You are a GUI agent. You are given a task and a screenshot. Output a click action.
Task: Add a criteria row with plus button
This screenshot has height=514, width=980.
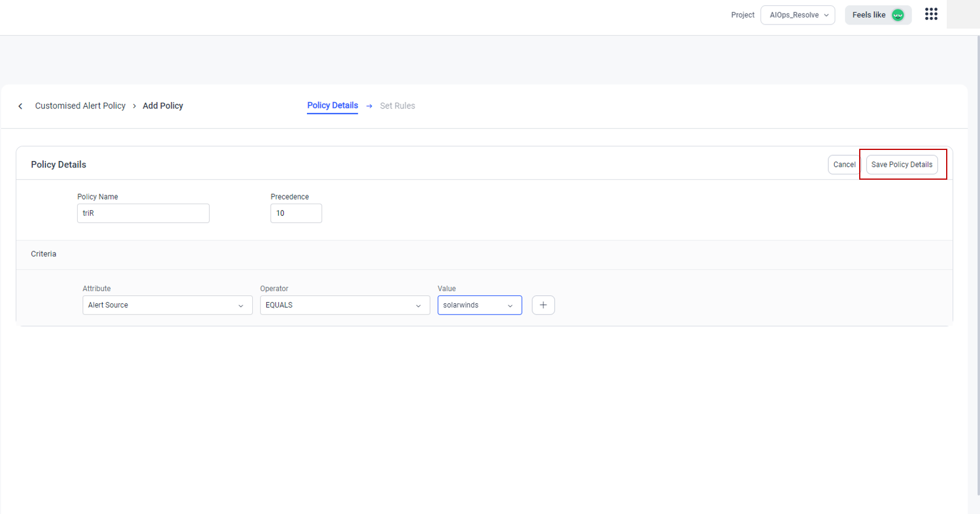(x=543, y=305)
